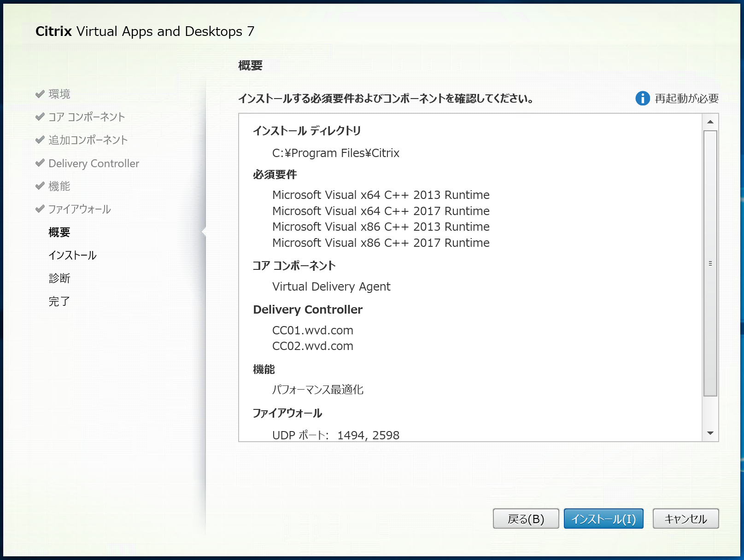The image size is (744, 560).
Task: Click the checkmark beside Delivery Controller step
Action: tap(39, 163)
